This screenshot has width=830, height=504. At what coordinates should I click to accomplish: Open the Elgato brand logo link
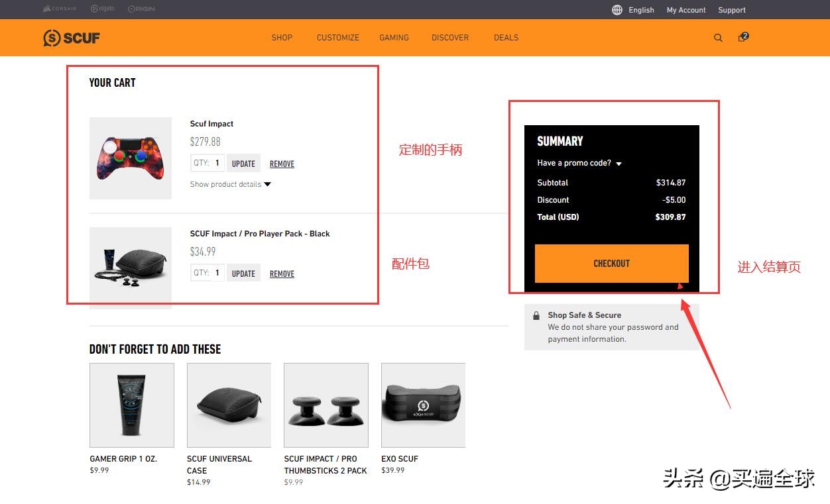(103, 9)
